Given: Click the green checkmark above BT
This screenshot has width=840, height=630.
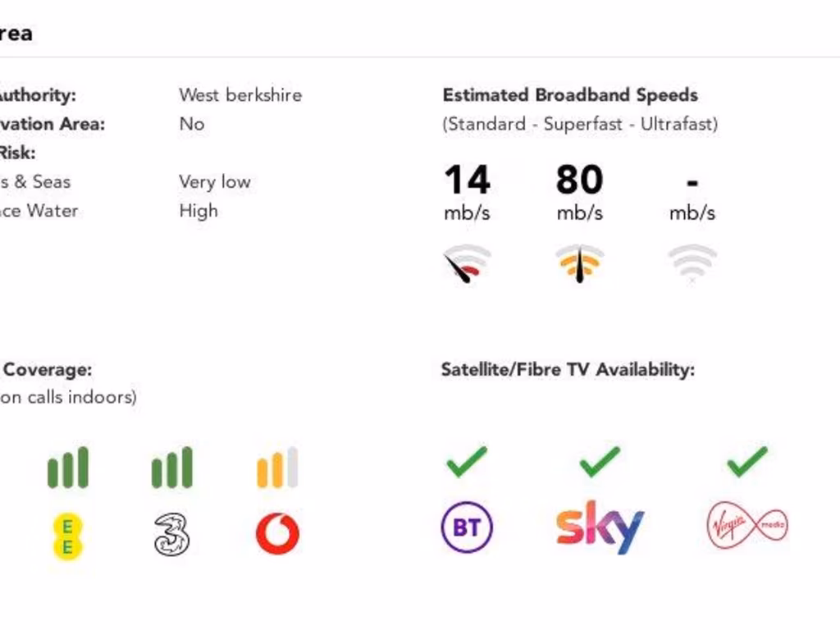Looking at the screenshot, I should [x=467, y=462].
